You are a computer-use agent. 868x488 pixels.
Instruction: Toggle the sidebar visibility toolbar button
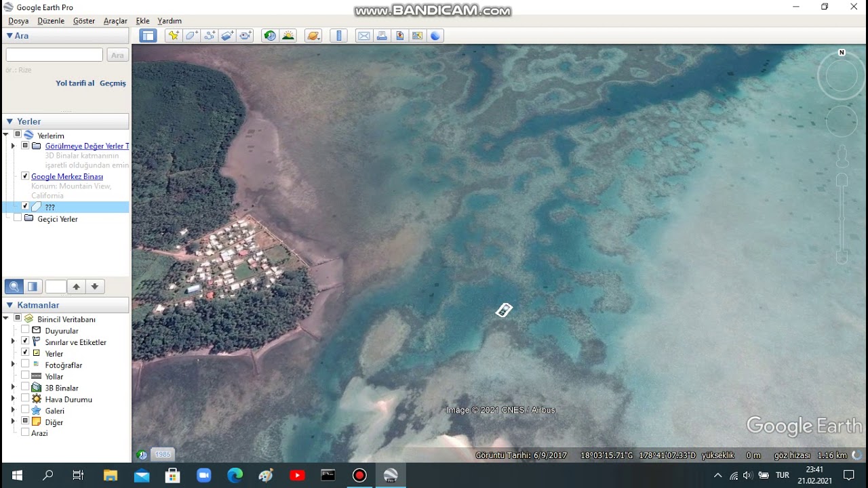pyautogui.click(x=149, y=36)
